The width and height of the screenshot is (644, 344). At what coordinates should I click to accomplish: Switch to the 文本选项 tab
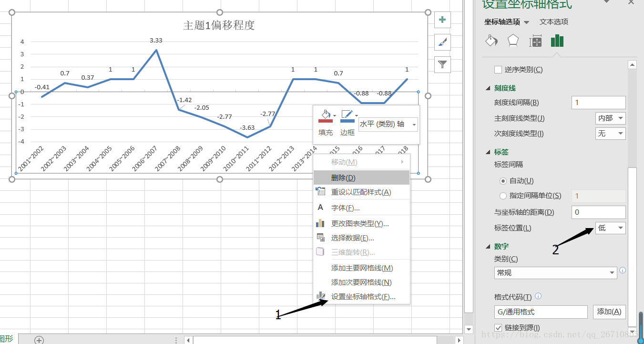[x=554, y=22]
